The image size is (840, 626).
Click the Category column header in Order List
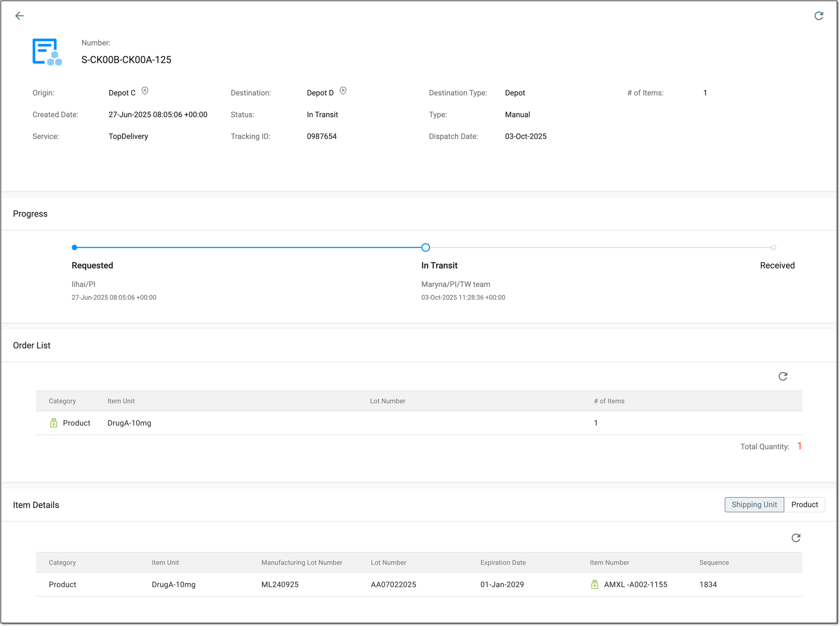coord(62,401)
